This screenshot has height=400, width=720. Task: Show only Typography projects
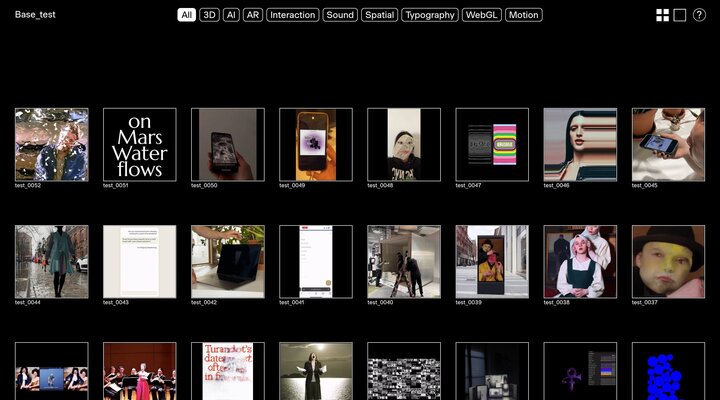tap(430, 15)
